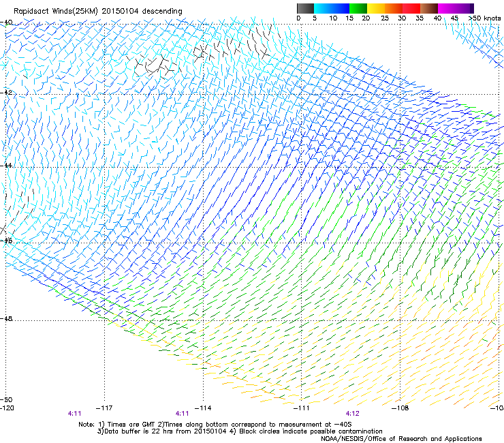
Task: Click the '-42' latitude axis label
Action: coord(6,93)
